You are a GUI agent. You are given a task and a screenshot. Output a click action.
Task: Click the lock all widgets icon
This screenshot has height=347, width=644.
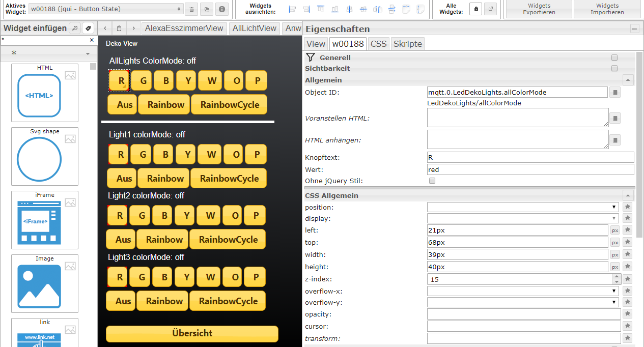click(x=475, y=9)
